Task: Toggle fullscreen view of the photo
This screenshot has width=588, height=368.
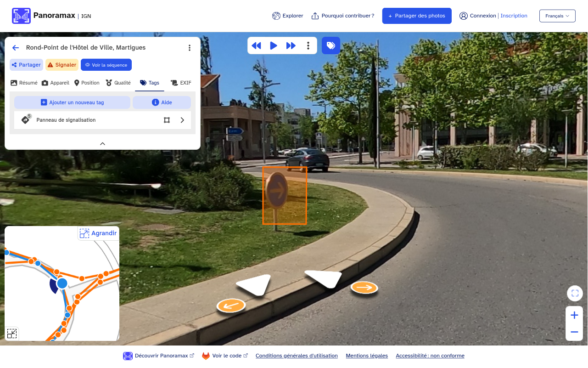Action: (x=575, y=293)
